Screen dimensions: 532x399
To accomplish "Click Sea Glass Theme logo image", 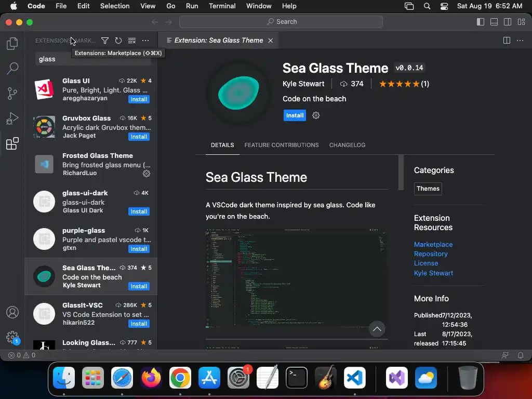I will pyautogui.click(x=238, y=92).
